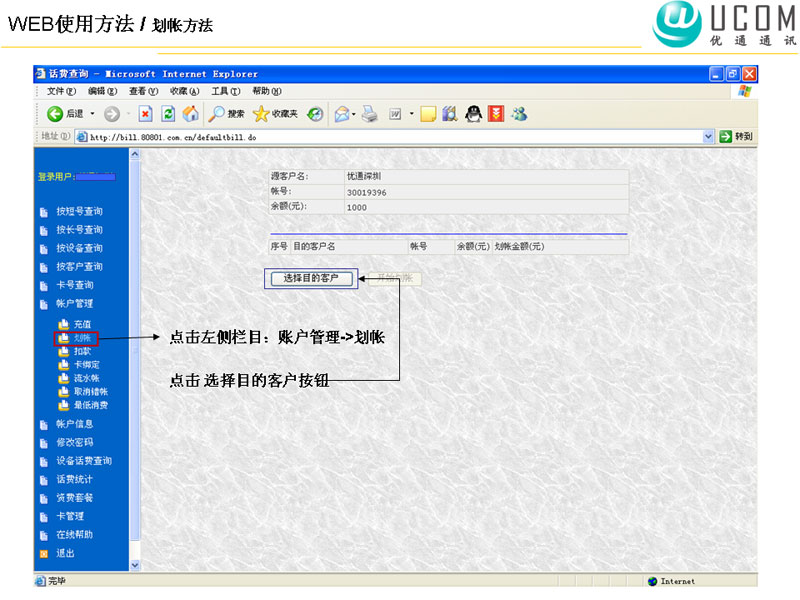Click the browser Back arrow icon
800x600 pixels.
55,114
